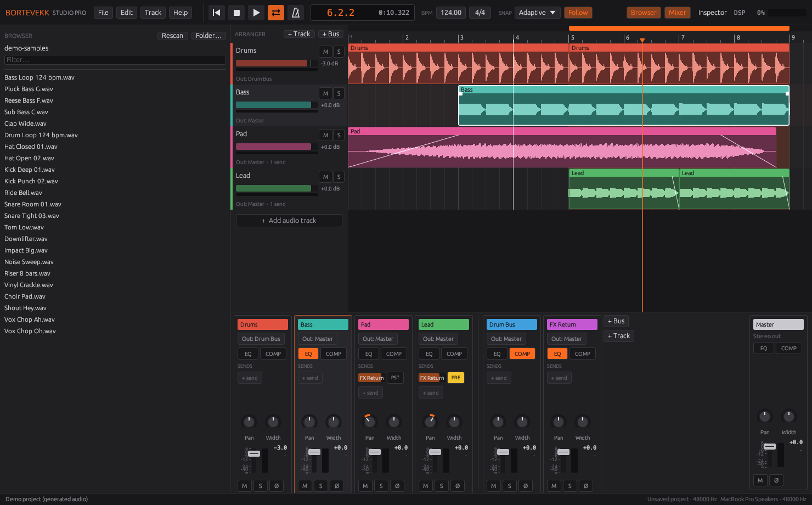Open the File menu

pos(103,13)
